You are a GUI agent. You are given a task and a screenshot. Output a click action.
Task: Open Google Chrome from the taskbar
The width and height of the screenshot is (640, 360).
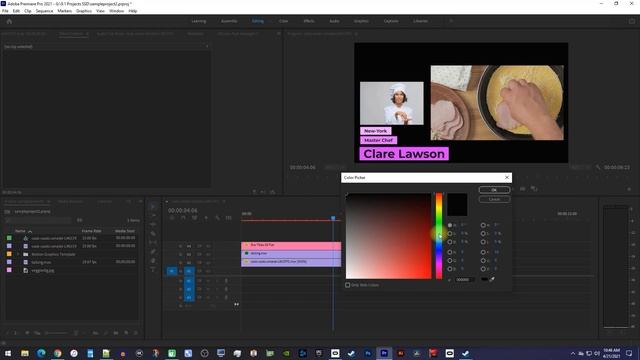pyautogui.click(x=58, y=353)
